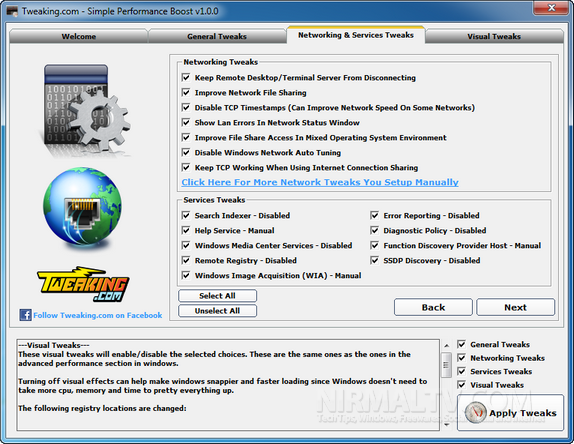Click the Tweaking.com logo image
Screen dimensions: 574x444
[x=83, y=284]
